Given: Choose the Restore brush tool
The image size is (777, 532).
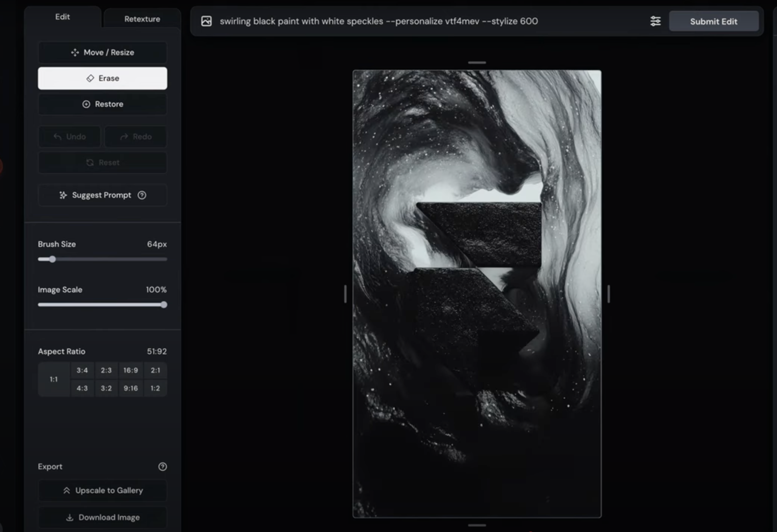Looking at the screenshot, I should pos(102,104).
